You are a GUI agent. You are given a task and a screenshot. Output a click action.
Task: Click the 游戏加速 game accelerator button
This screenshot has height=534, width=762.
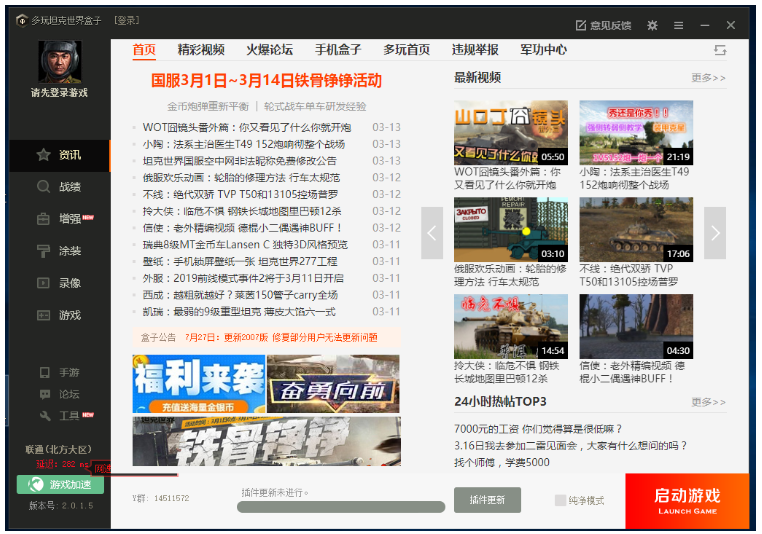pos(60,484)
